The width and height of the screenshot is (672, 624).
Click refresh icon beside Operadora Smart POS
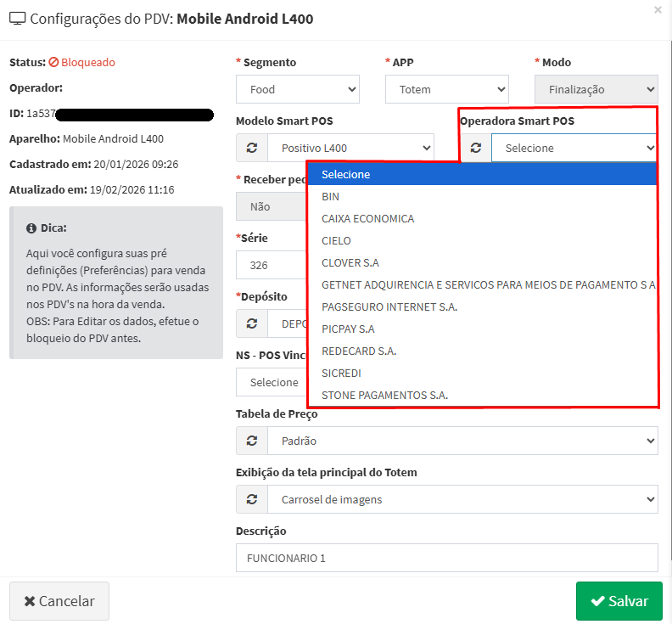tap(476, 148)
